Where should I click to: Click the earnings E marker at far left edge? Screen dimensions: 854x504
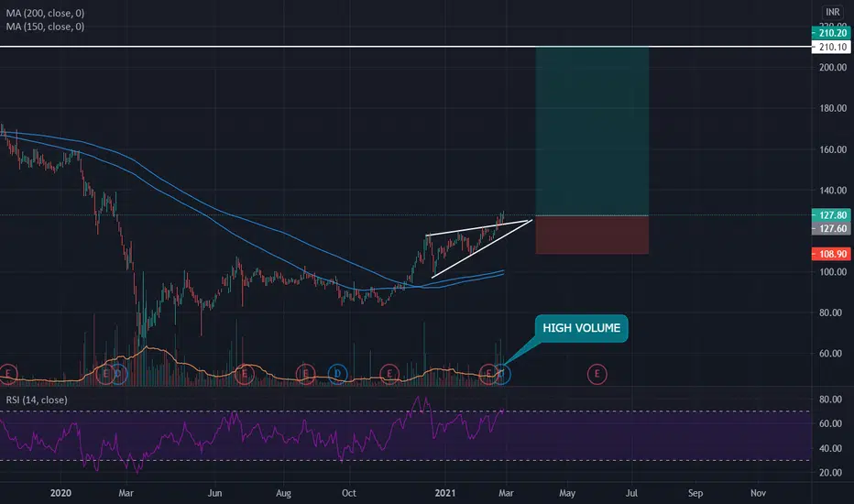(x=7, y=374)
